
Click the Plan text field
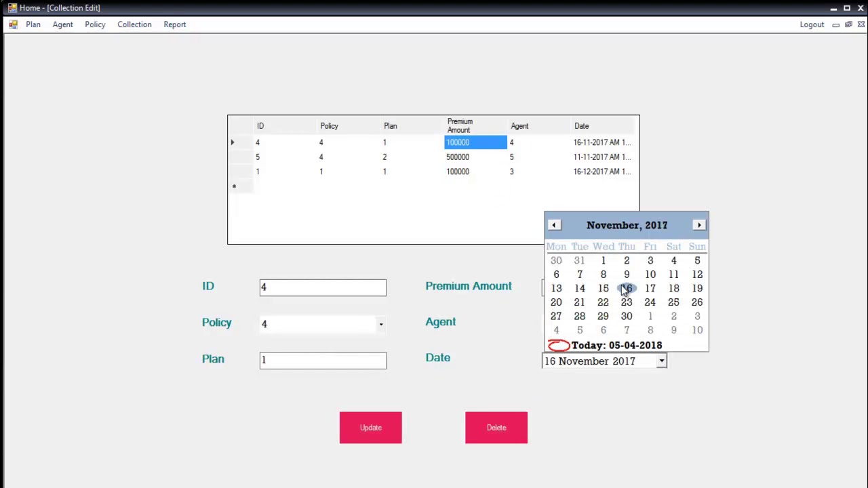[323, 361]
